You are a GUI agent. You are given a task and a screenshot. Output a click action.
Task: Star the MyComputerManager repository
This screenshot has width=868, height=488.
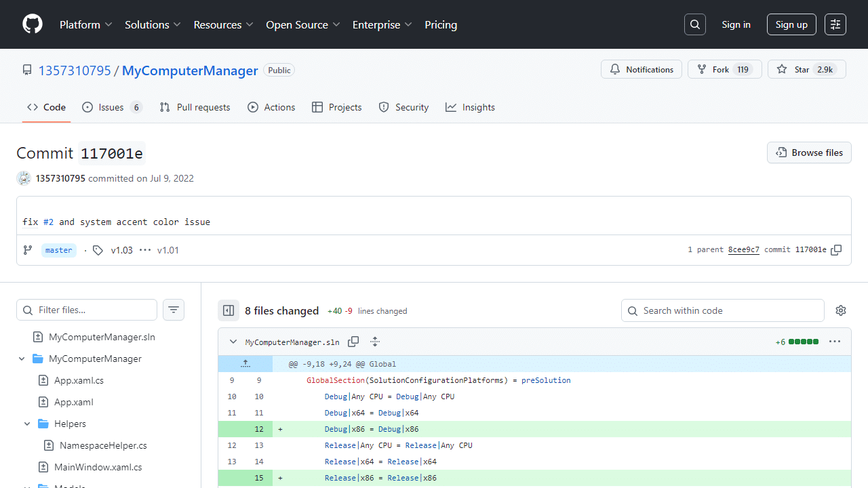coord(807,69)
